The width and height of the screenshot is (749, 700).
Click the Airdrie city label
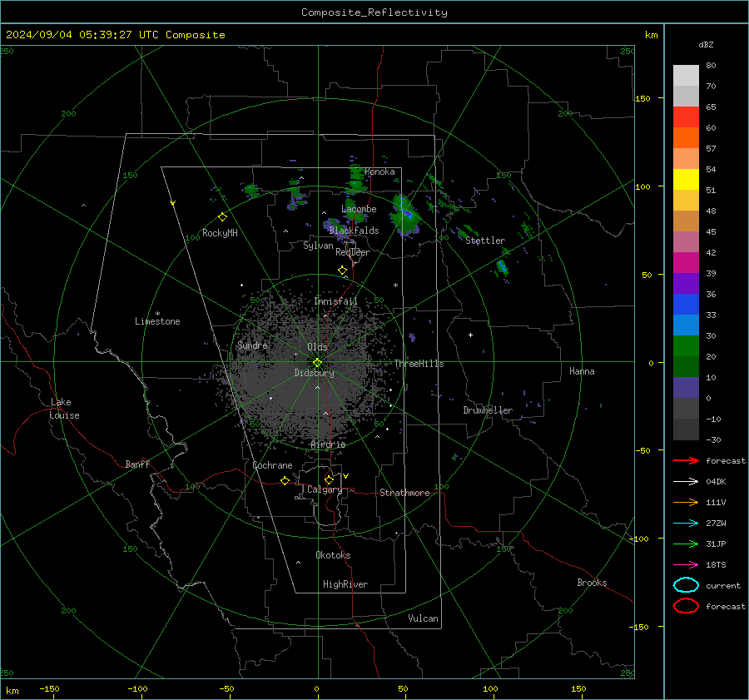(328, 444)
